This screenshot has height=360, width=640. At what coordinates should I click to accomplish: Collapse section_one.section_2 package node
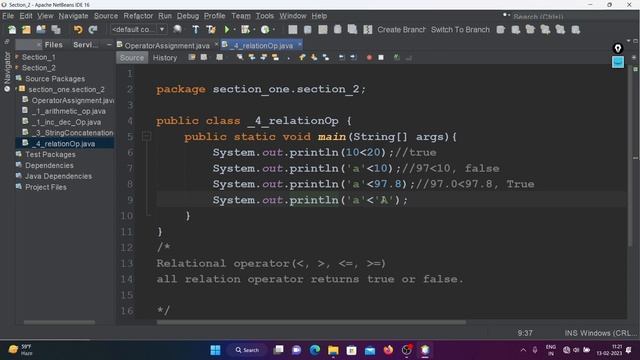point(16,89)
